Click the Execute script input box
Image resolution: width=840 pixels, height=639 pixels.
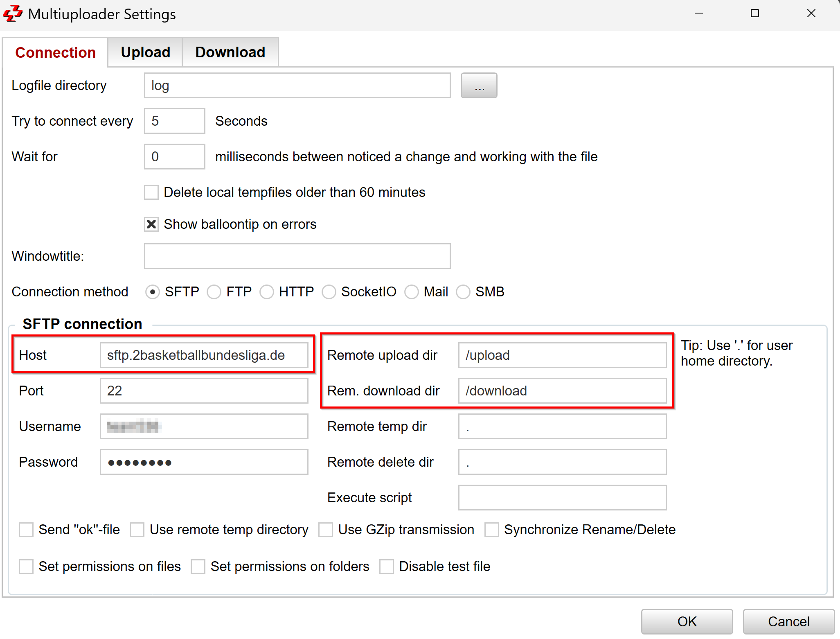(562, 498)
